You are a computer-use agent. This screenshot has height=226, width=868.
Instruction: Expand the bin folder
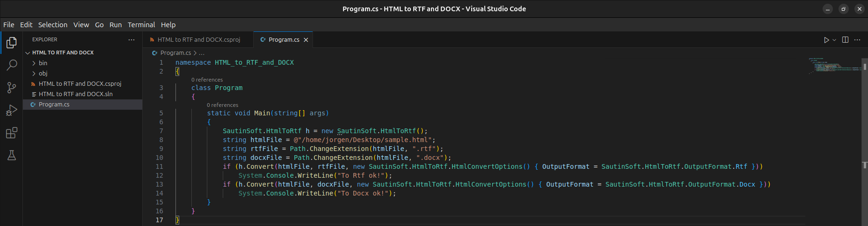43,63
